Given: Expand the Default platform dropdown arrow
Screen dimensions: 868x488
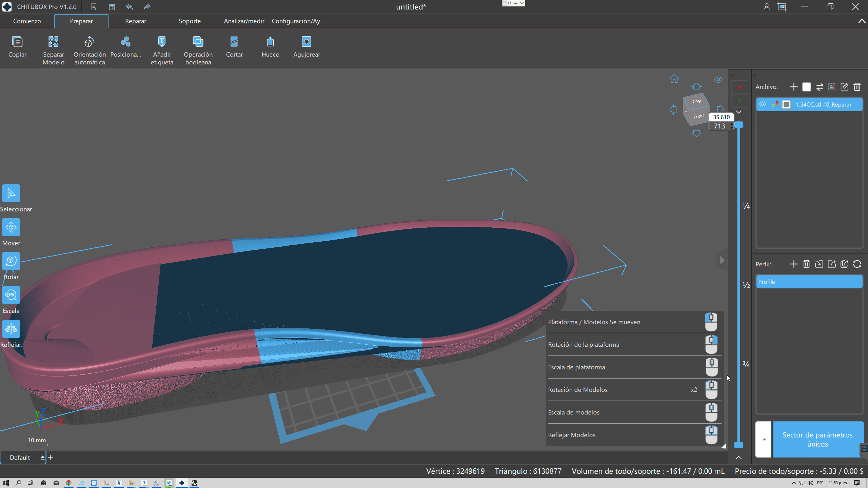Looking at the screenshot, I should point(42,457).
